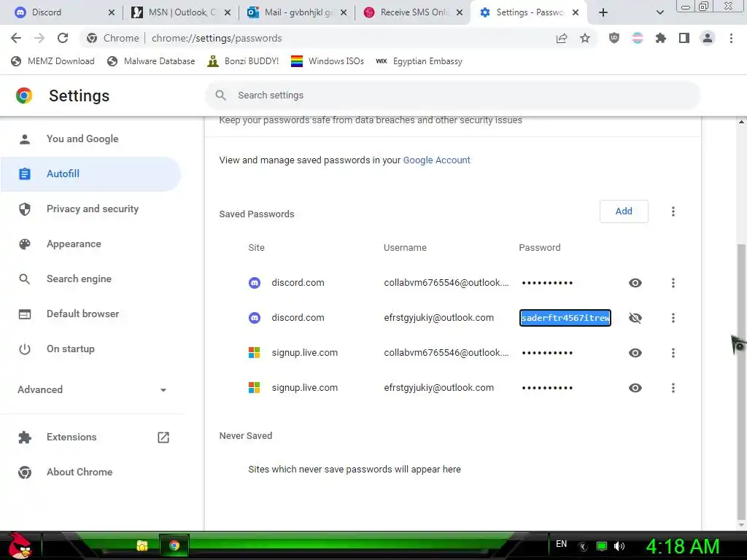The width and height of the screenshot is (747, 560).
Task: Click the Chrome logo beside Settings title
Action: pos(24,96)
